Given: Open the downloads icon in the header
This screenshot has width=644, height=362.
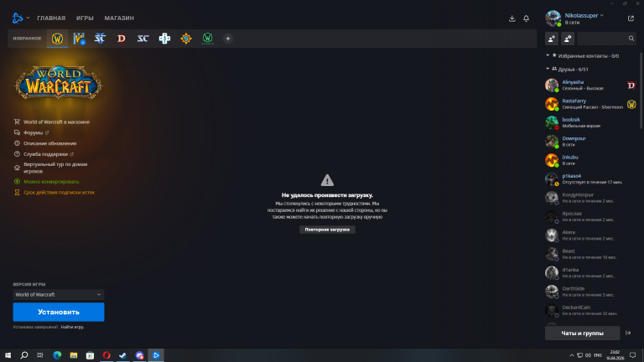Looking at the screenshot, I should pyautogui.click(x=512, y=18).
